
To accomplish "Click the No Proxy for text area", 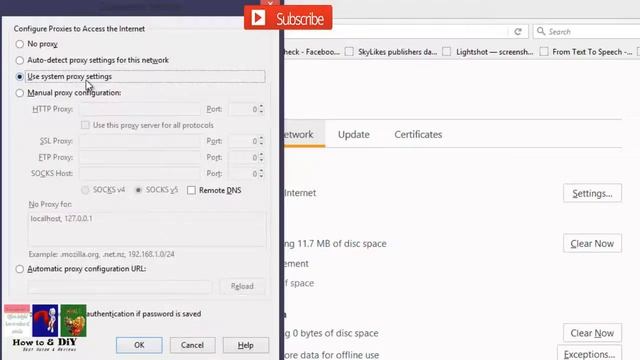I will 147,229.
